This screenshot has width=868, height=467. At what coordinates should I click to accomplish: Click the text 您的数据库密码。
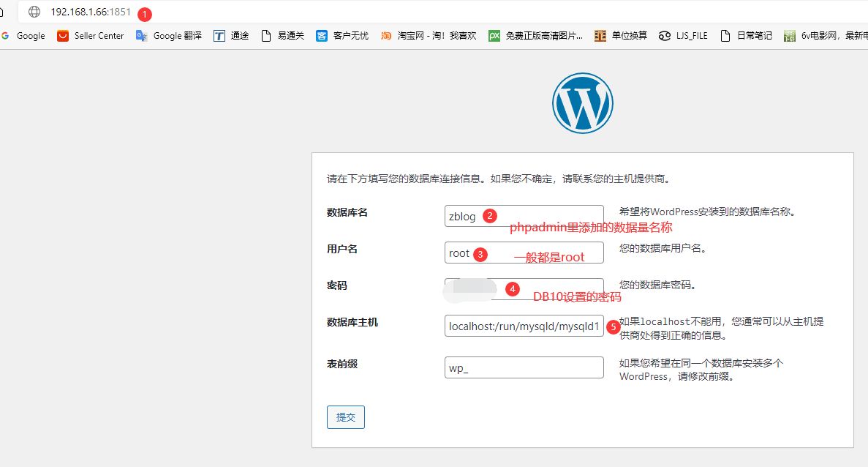tap(658, 285)
